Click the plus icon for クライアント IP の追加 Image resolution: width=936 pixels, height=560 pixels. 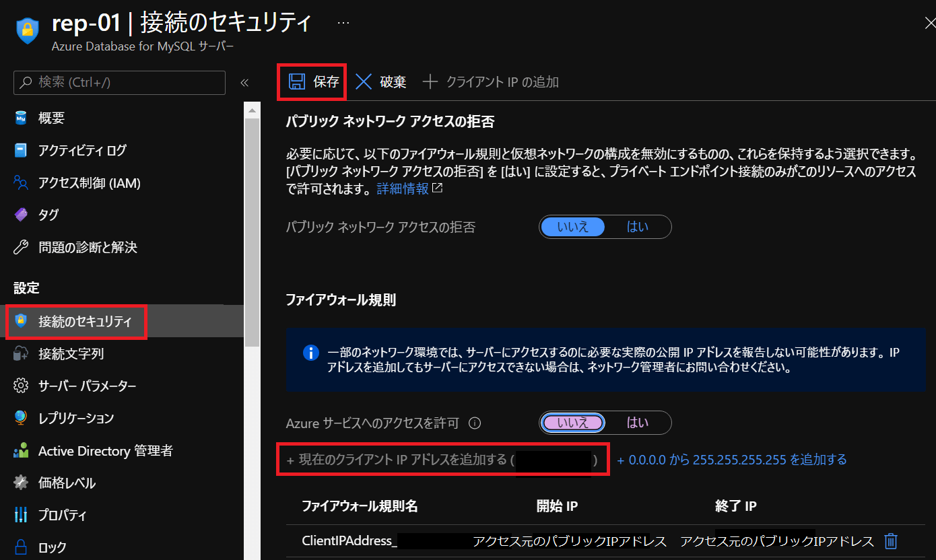(430, 82)
